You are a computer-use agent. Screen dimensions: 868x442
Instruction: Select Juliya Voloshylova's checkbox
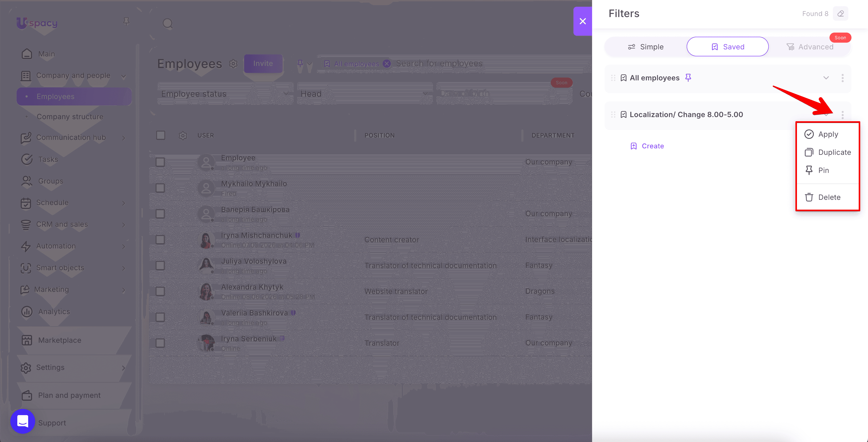coord(160,266)
